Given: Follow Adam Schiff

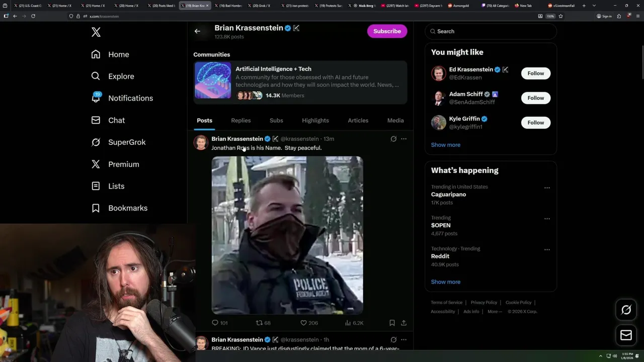Looking at the screenshot, I should pyautogui.click(x=536, y=98).
